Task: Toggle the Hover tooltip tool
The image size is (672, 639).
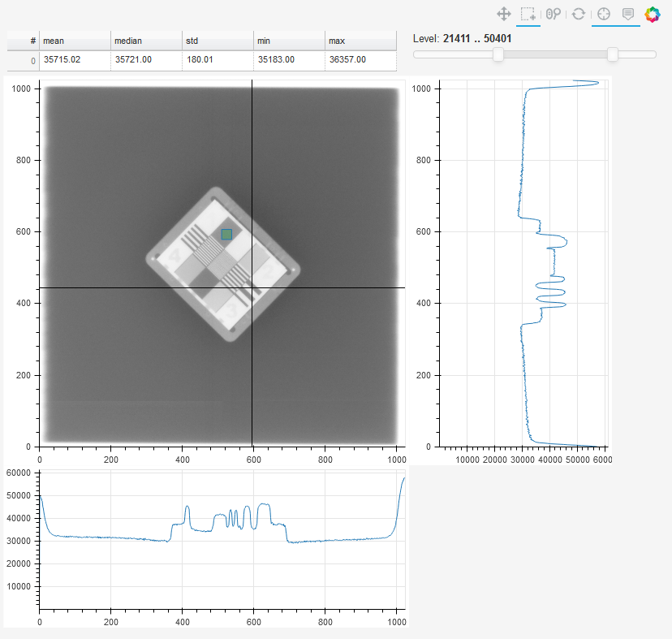Action: click(628, 14)
